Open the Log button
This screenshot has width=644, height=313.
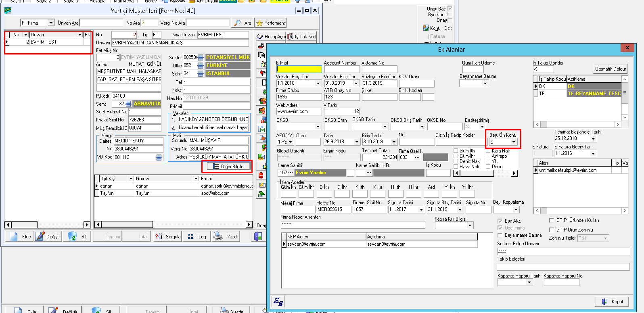pyautogui.click(x=197, y=236)
